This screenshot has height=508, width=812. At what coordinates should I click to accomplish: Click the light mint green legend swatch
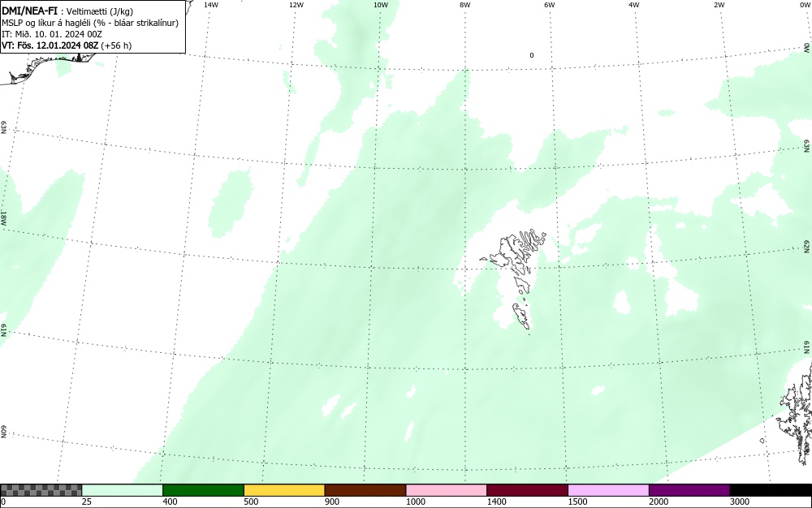click(123, 490)
